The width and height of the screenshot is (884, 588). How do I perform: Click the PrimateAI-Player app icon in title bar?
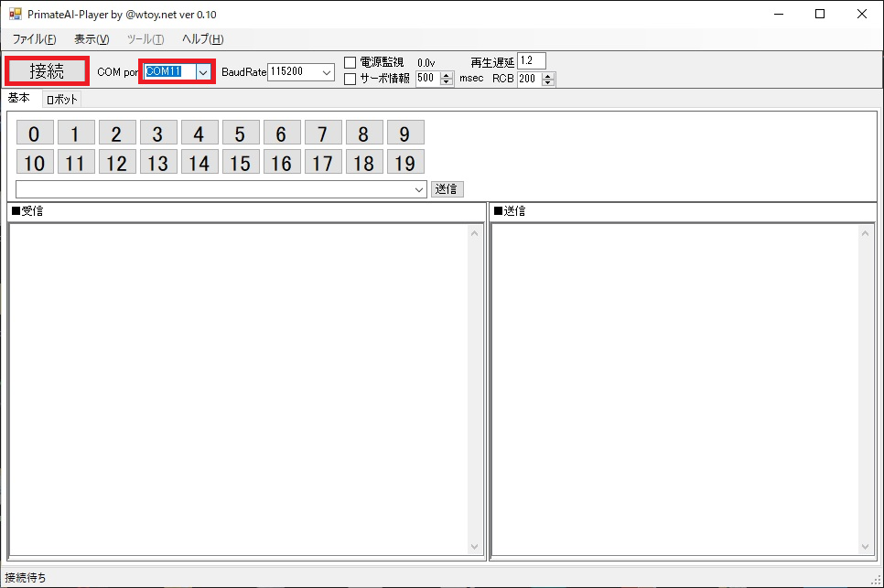click(16, 14)
